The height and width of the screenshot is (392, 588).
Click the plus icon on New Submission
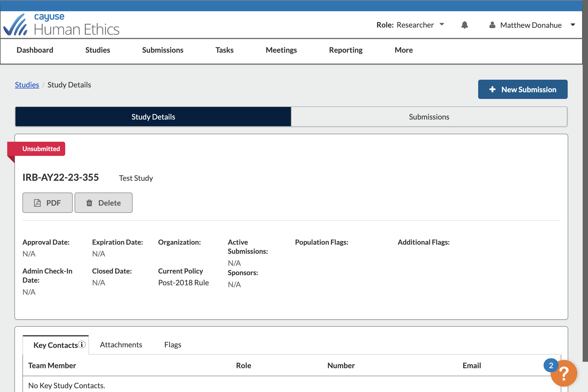(x=492, y=89)
